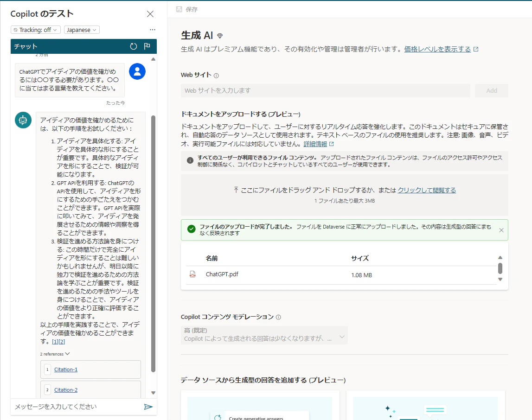The height and width of the screenshot is (420, 532).
Task: Focus the Web サイト input field
Action: [326, 90]
